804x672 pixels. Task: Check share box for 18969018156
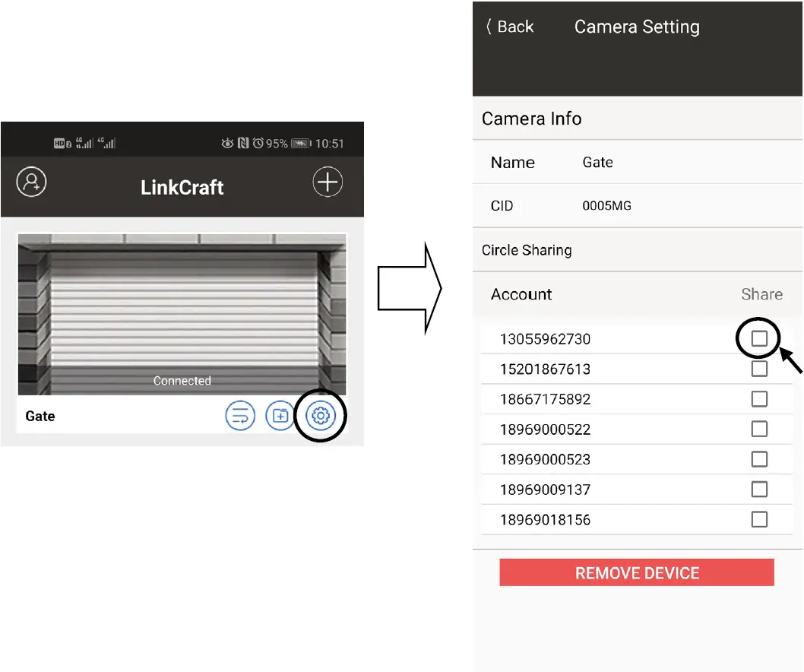759,520
